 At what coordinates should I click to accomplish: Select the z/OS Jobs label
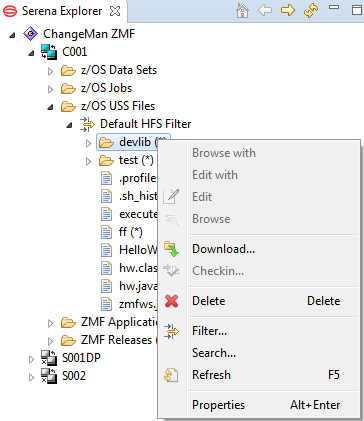click(x=106, y=88)
